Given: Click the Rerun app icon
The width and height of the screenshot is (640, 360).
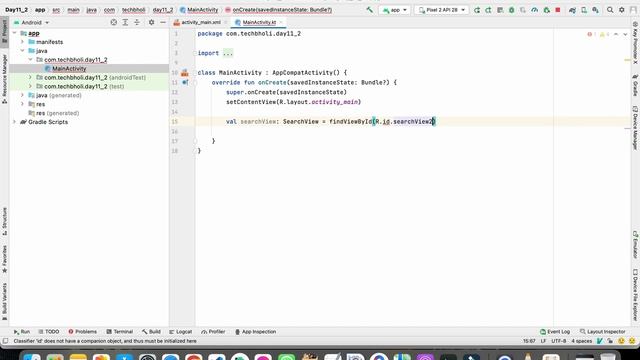Looking at the screenshot, I should click(477, 10).
